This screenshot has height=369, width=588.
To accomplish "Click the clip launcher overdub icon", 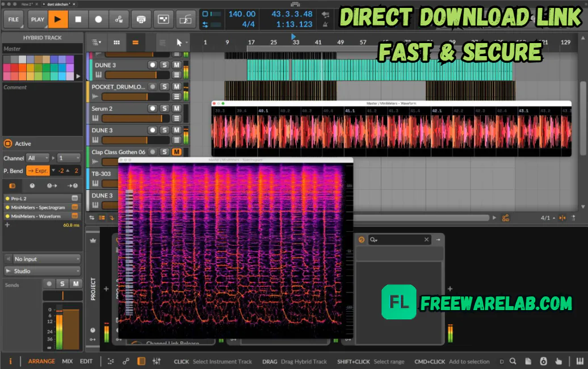I will [x=186, y=19].
